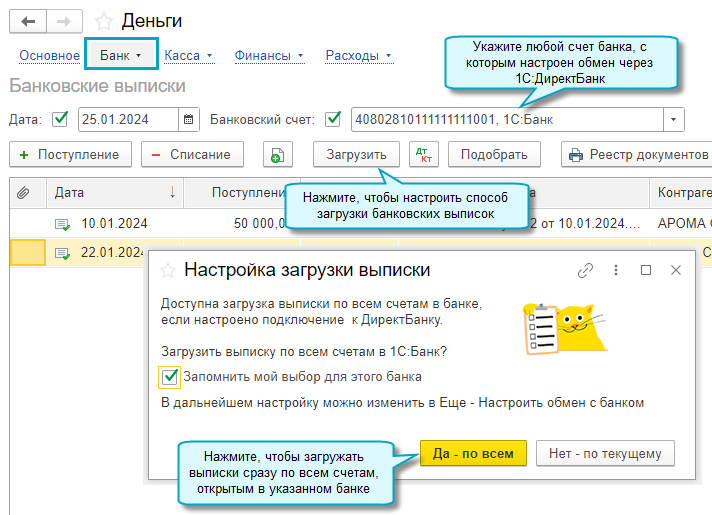
Task: Add Деньги page to favorites star
Action: pos(104,21)
